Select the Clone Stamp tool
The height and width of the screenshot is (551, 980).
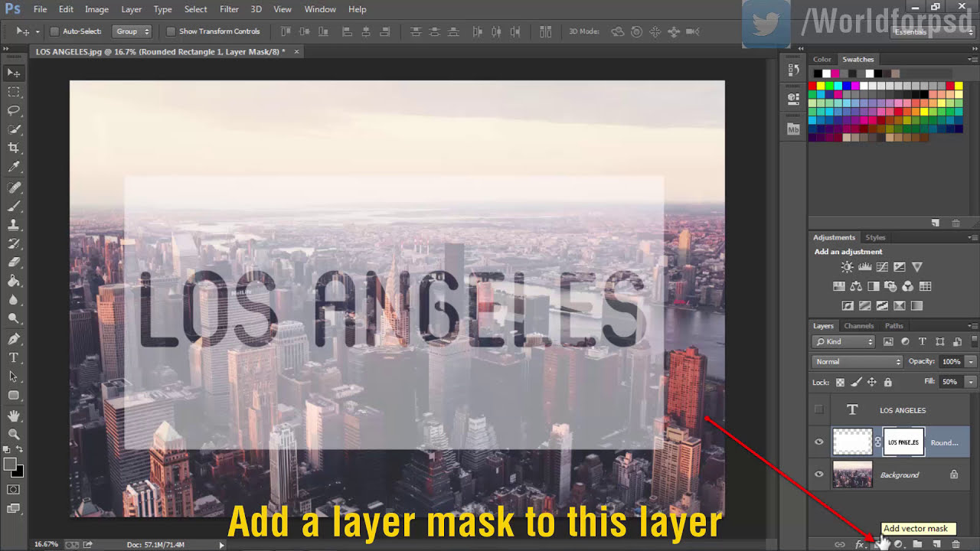click(x=14, y=225)
